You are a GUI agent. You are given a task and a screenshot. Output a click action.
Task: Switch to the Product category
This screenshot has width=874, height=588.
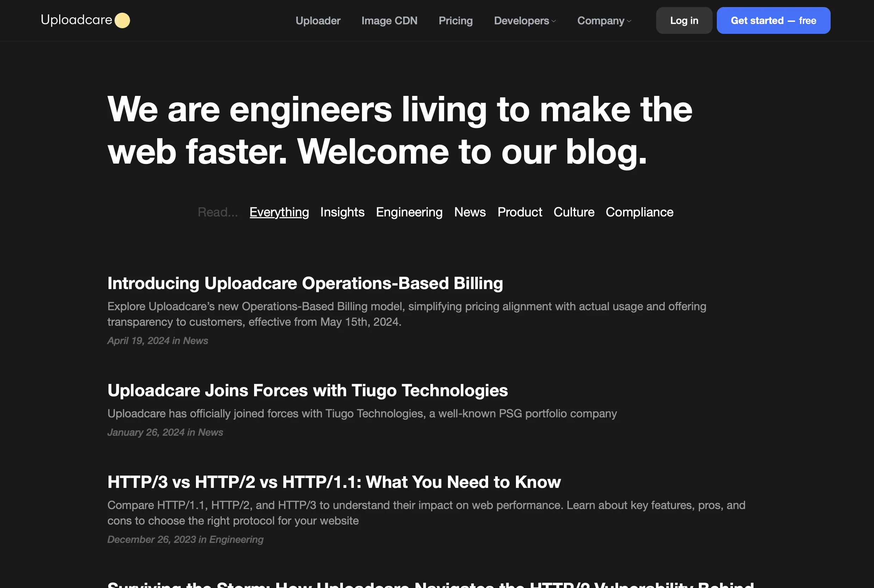[x=520, y=212]
